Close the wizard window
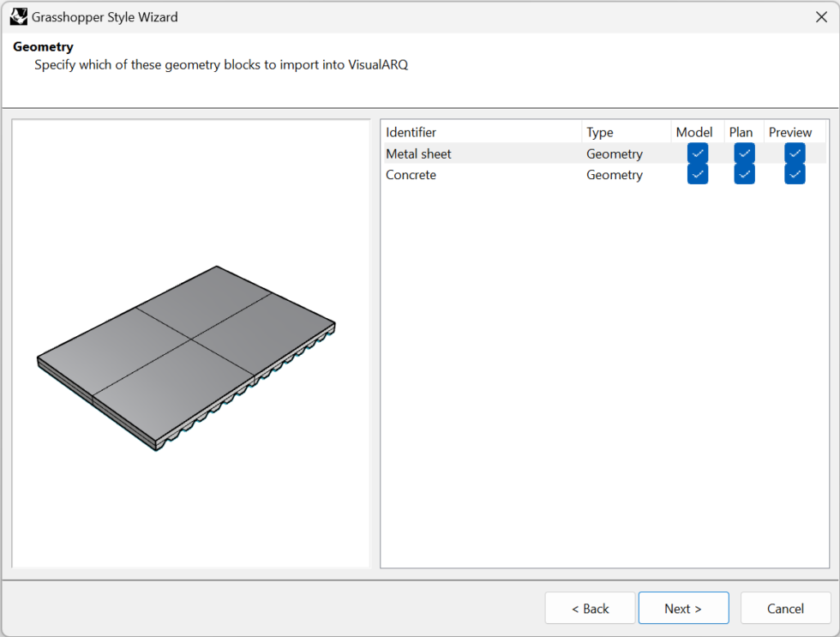The image size is (840, 637). click(820, 16)
